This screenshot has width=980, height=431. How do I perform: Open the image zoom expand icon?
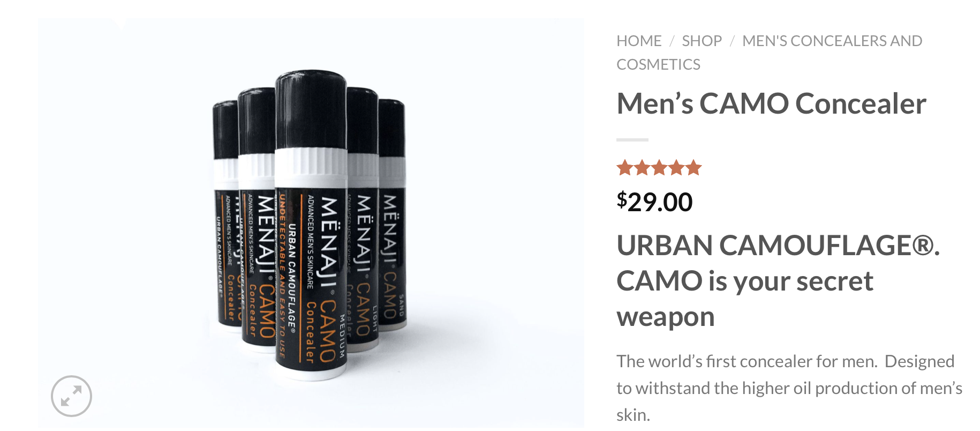[71, 396]
